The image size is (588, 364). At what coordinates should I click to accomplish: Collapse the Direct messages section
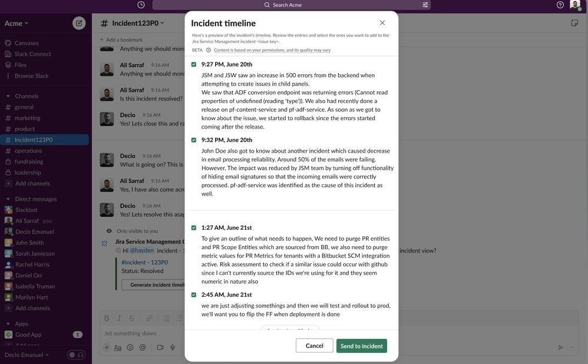tap(8, 199)
